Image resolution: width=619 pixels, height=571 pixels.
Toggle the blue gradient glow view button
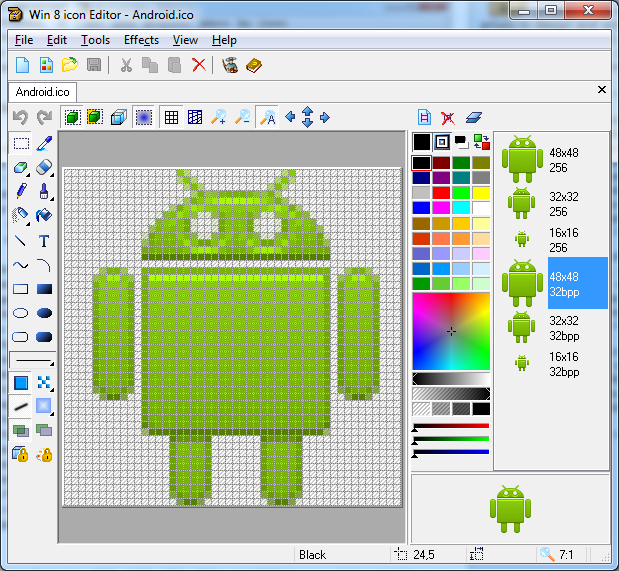coord(144,117)
